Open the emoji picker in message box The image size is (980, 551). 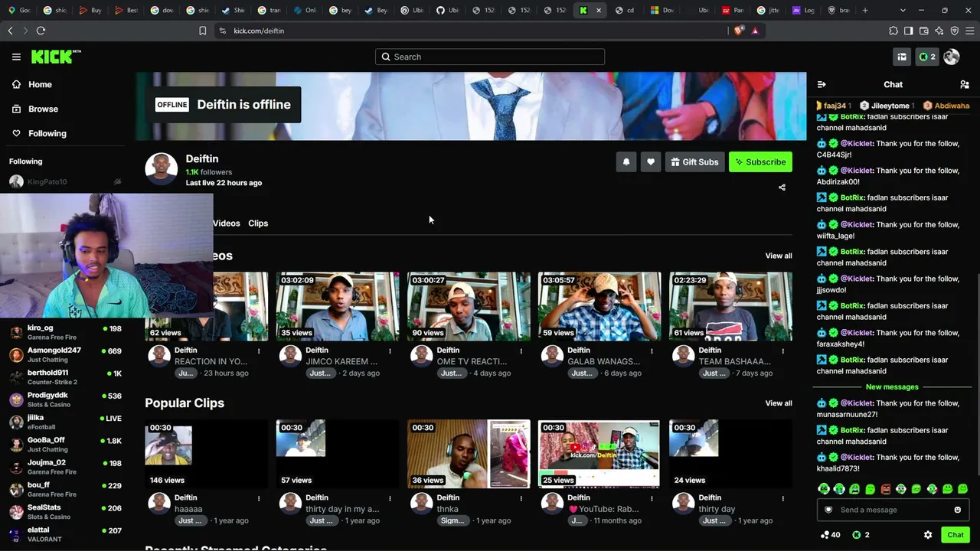point(957,510)
